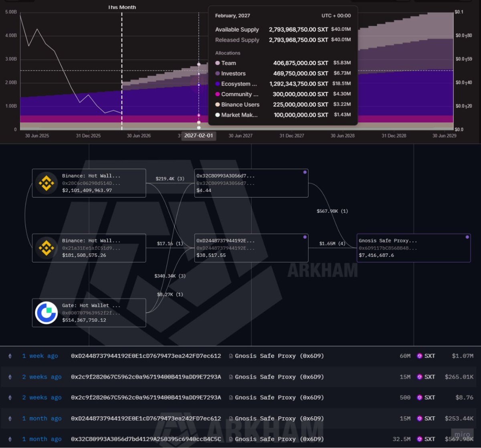
Task: Open sender 0x32C80993A3056d7bd4129A250395c6940ccB4C5C address
Action: click(146, 439)
